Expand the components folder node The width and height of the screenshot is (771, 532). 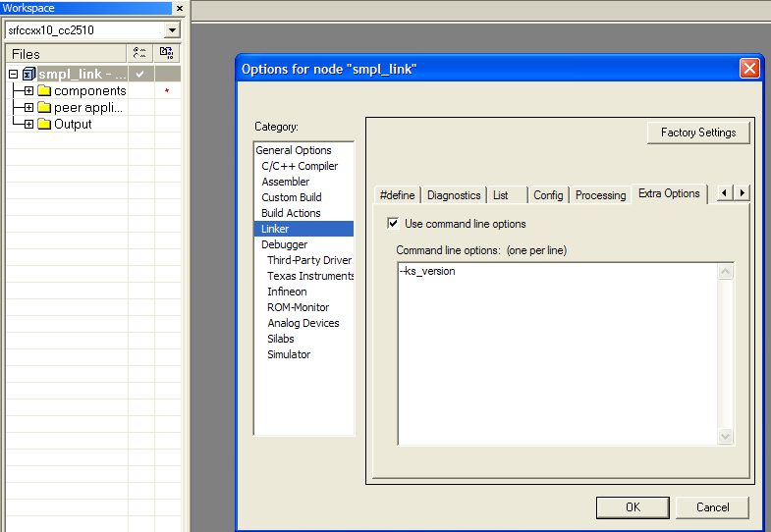click(29, 91)
